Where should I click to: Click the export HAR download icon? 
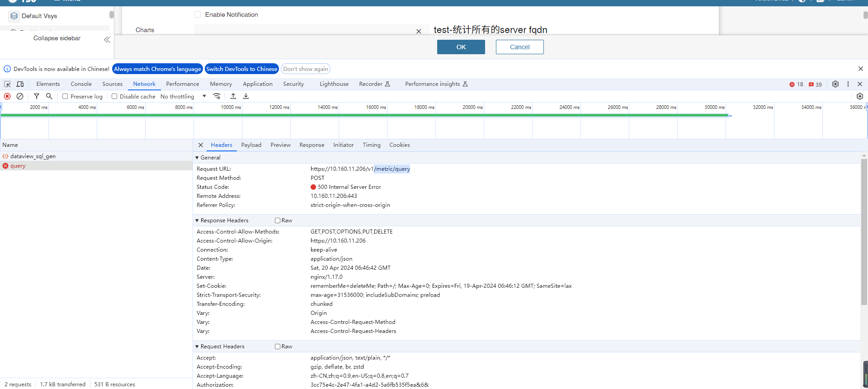pyautogui.click(x=246, y=96)
